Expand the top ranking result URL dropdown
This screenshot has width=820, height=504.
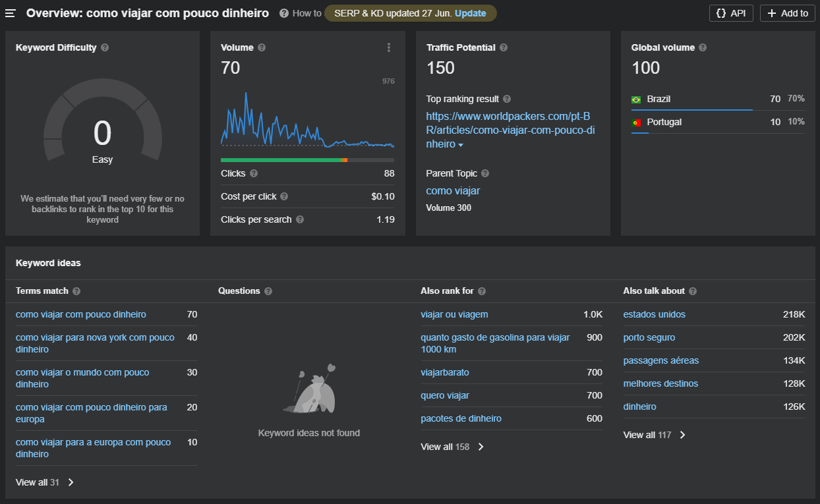pyautogui.click(x=461, y=145)
